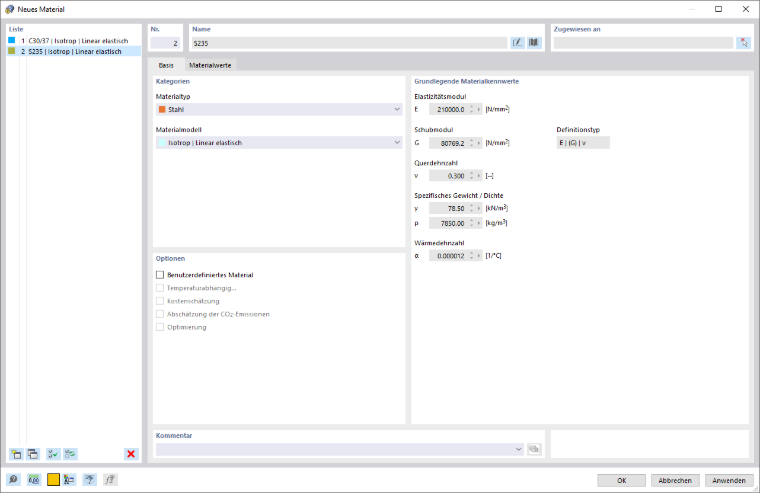Click the E value field 210000.0
Screen dimensions: 760x493
click(448, 110)
